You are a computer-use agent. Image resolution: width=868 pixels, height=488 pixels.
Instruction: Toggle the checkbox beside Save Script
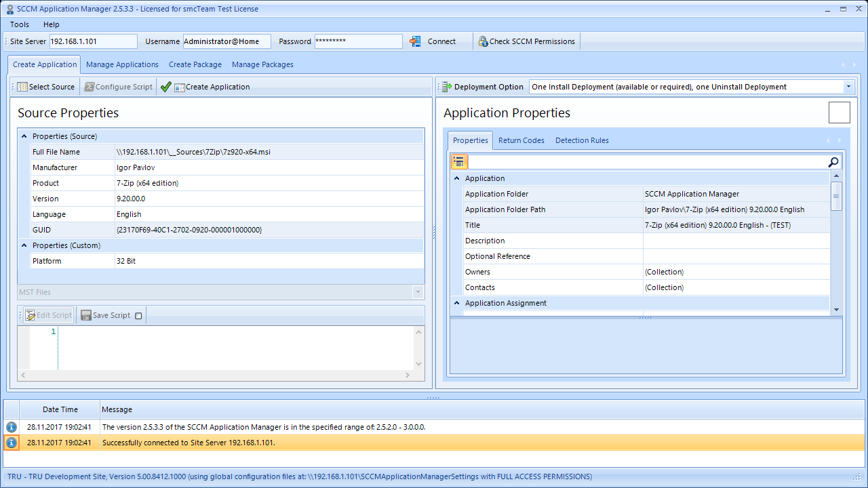(x=138, y=316)
